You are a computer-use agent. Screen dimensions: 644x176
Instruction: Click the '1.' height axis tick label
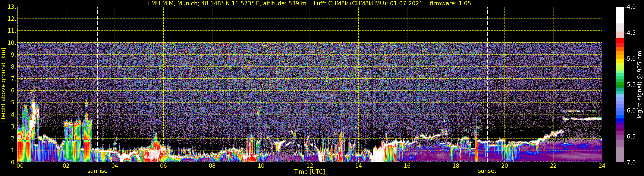coord(13,151)
